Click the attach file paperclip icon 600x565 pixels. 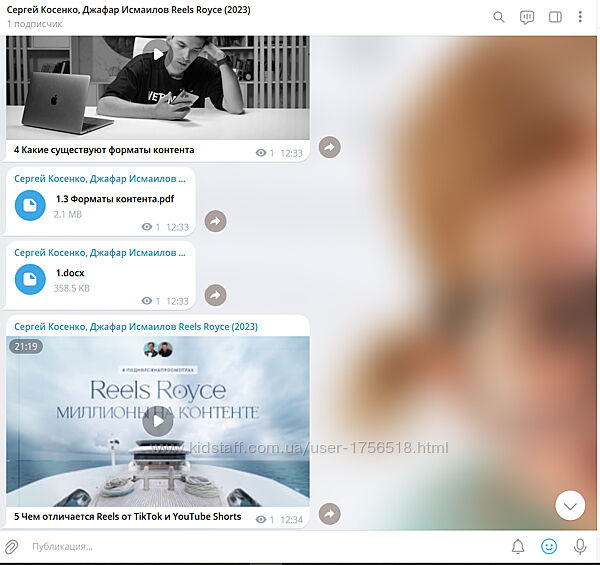(12, 547)
